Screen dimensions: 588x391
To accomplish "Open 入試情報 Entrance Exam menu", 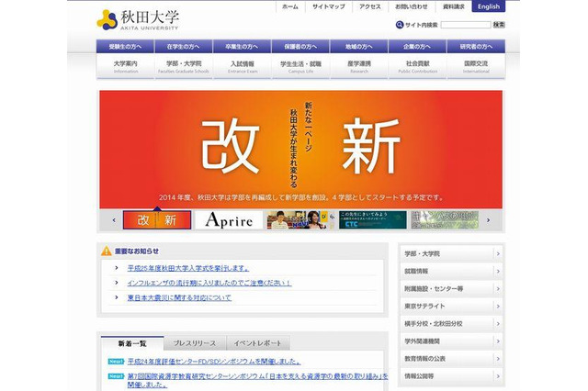I will tap(242, 67).
